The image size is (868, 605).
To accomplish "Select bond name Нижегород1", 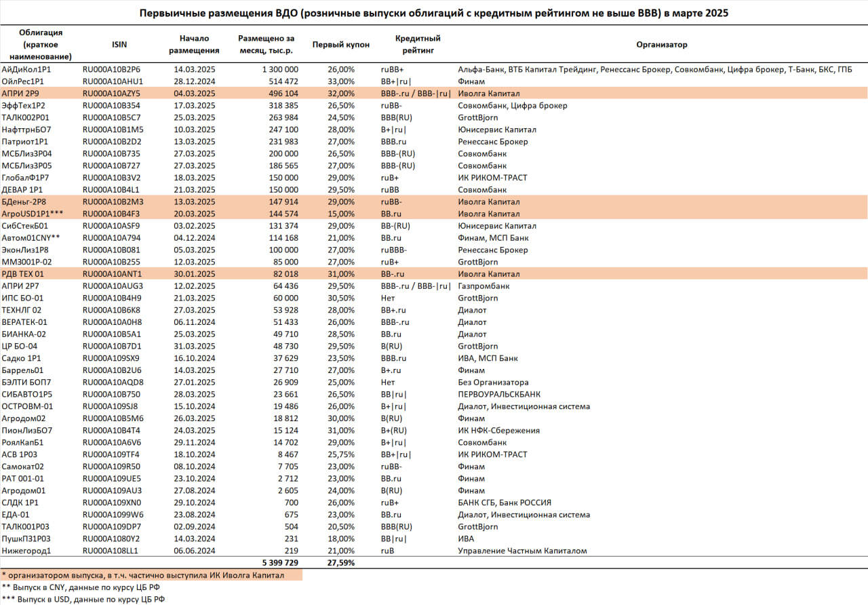I will [x=27, y=551].
